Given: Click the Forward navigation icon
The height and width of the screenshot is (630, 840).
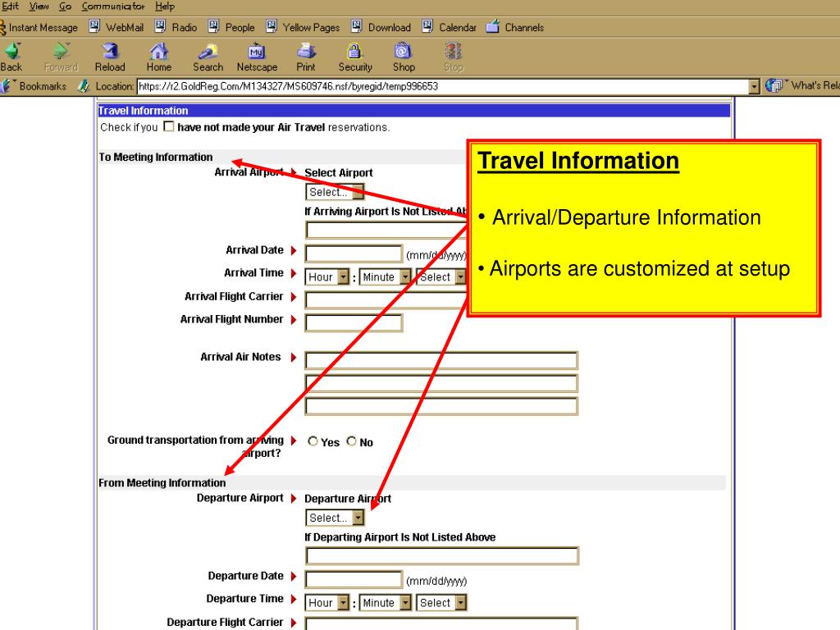Looking at the screenshot, I should point(61,57).
